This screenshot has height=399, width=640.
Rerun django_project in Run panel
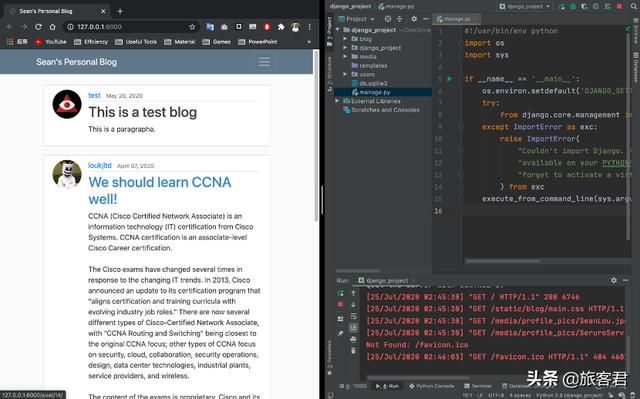[340, 293]
